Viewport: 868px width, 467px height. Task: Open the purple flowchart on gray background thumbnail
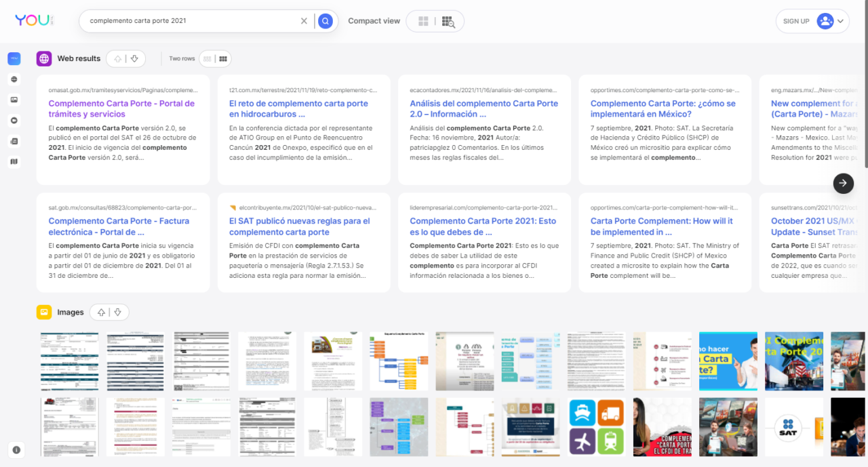coord(399,428)
